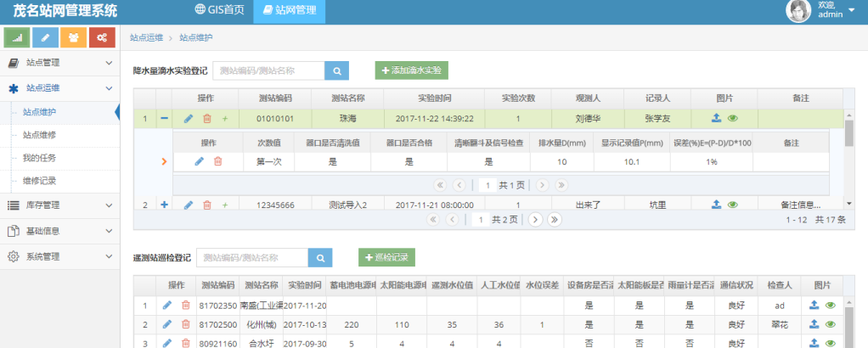Switch to the GIS首页 tab
The image size is (868, 348).
pos(219,10)
